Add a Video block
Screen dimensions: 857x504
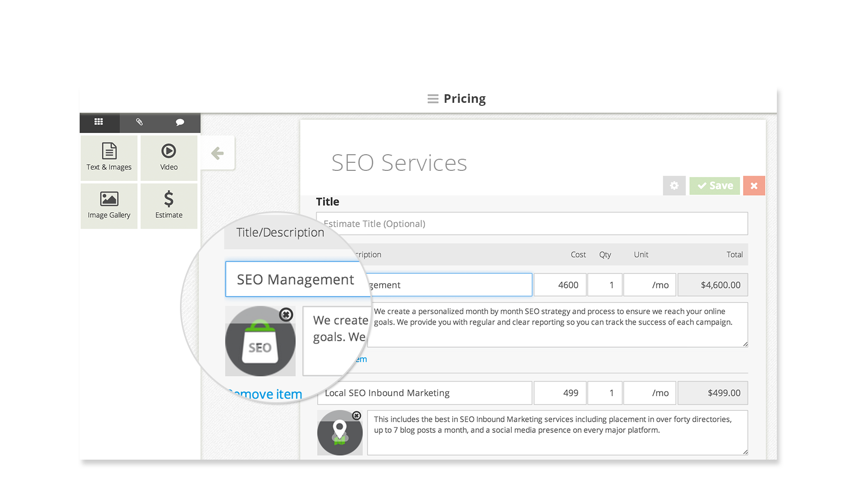coord(169,158)
